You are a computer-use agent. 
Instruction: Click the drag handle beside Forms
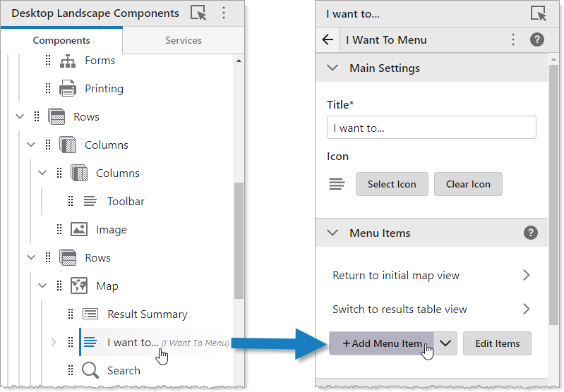pos(48,61)
